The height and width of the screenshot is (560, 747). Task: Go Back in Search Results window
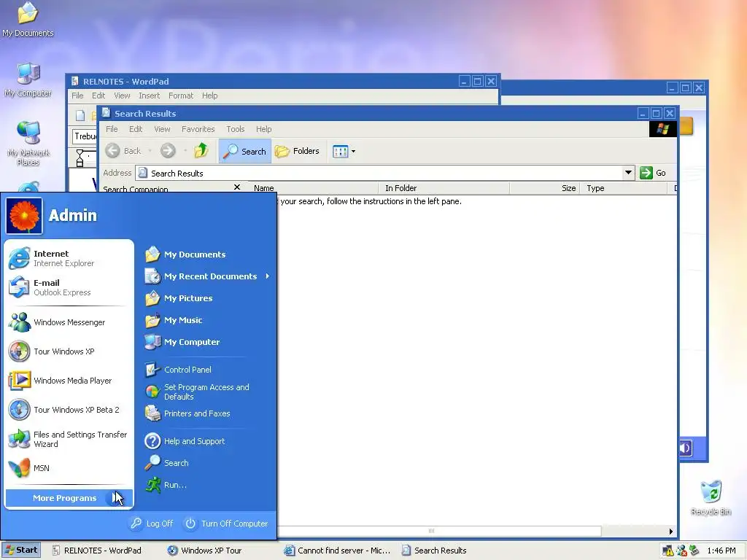click(123, 151)
